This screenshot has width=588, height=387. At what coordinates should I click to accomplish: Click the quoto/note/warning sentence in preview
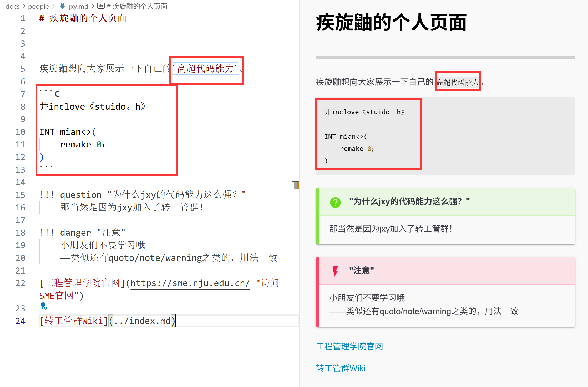pyautogui.click(x=424, y=311)
